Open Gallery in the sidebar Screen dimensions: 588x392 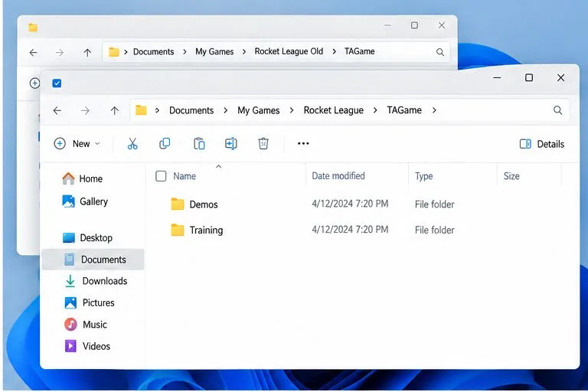85,201
